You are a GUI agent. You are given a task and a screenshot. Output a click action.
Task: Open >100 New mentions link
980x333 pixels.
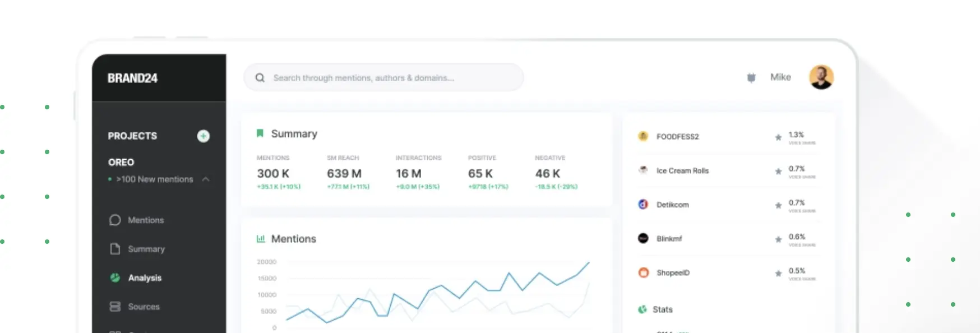[155, 179]
